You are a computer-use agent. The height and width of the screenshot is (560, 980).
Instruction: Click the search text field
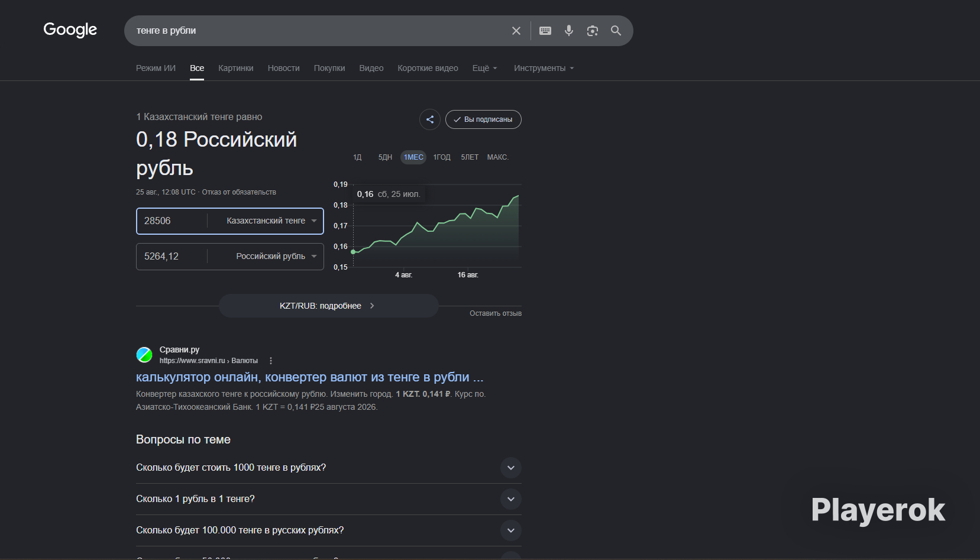[x=319, y=31]
